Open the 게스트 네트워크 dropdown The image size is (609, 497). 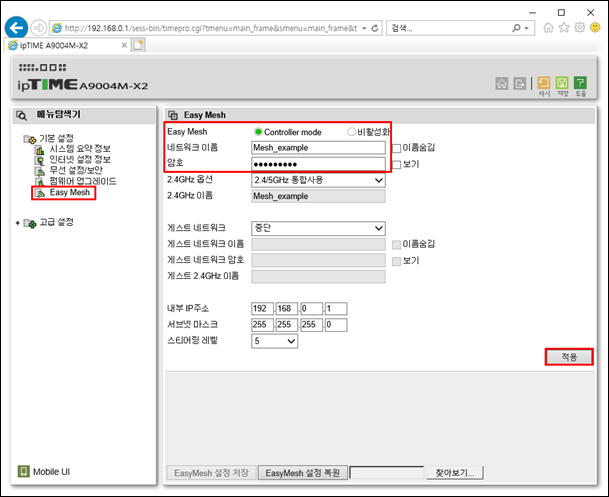tap(318, 228)
